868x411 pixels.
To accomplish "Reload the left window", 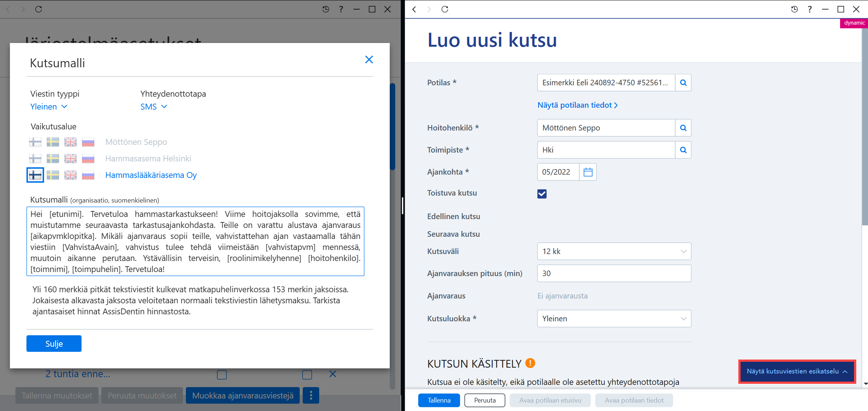I will pos(39,9).
